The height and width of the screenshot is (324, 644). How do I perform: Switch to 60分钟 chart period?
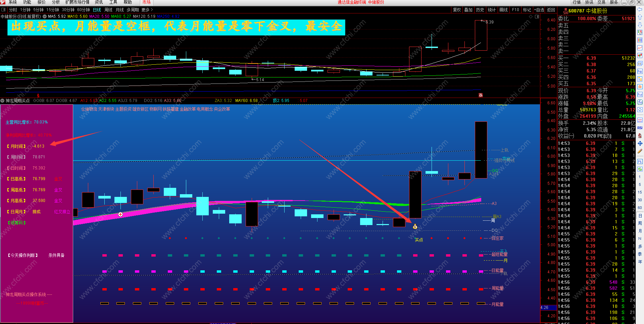click(84, 10)
